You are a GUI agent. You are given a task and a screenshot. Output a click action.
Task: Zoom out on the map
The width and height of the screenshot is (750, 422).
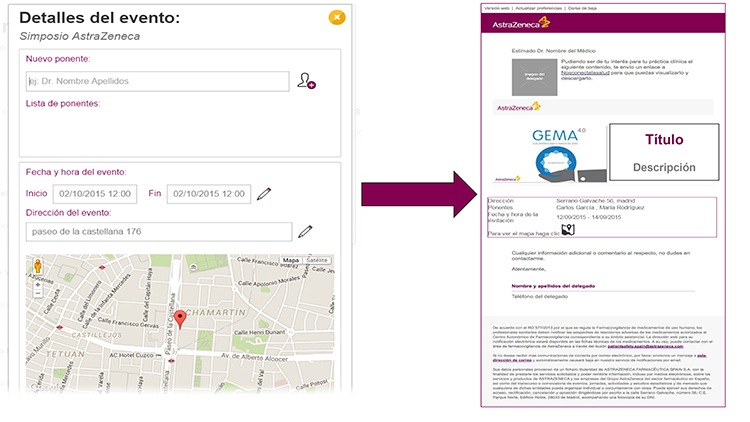38,294
